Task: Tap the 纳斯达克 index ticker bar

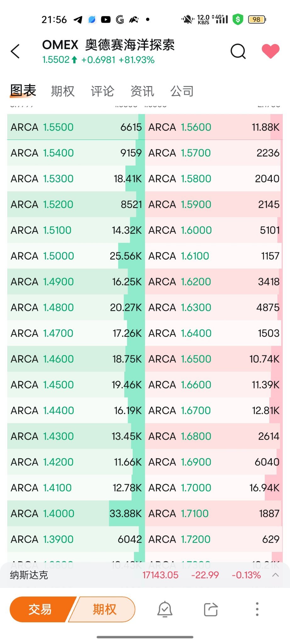Action: pyautogui.click(x=145, y=575)
